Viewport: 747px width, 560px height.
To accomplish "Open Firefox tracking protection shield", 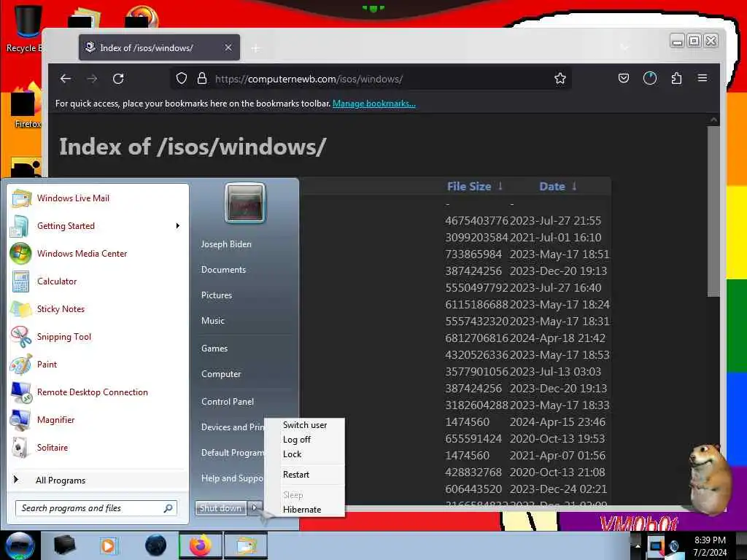I will click(182, 79).
